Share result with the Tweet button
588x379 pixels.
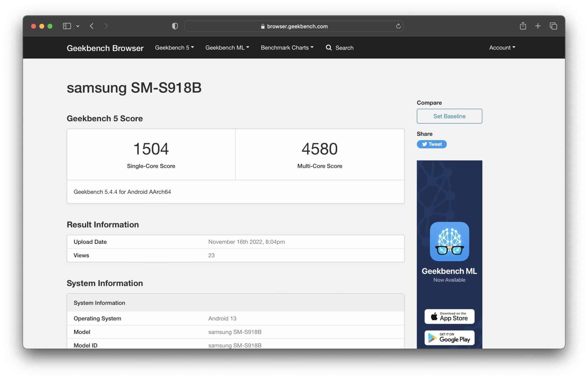[431, 144]
